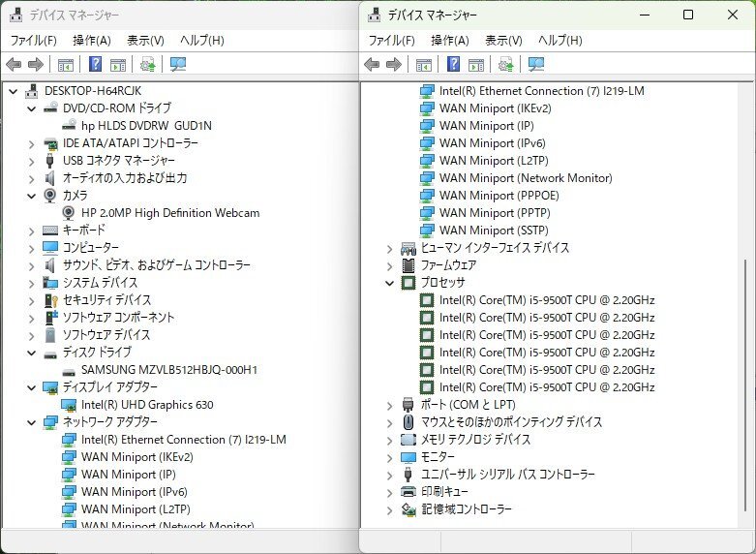This screenshot has height=554, width=756.
Task: Collapse the カメラ node
Action: pos(31,196)
